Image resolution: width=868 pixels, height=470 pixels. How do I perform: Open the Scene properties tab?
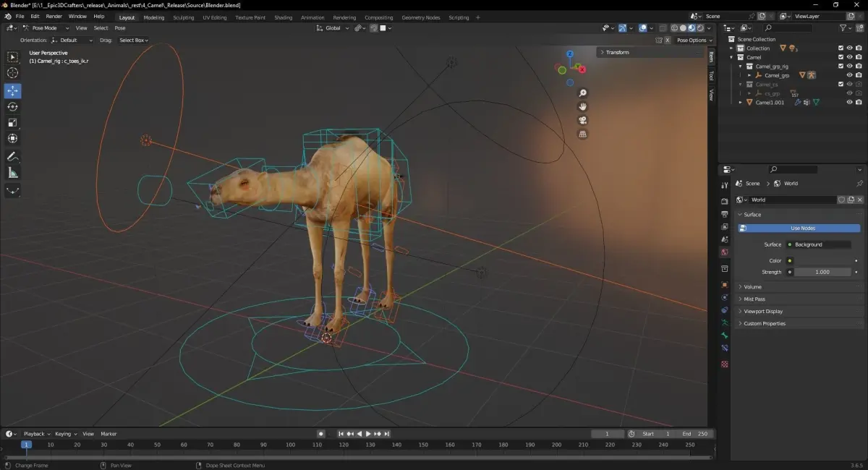(x=725, y=239)
